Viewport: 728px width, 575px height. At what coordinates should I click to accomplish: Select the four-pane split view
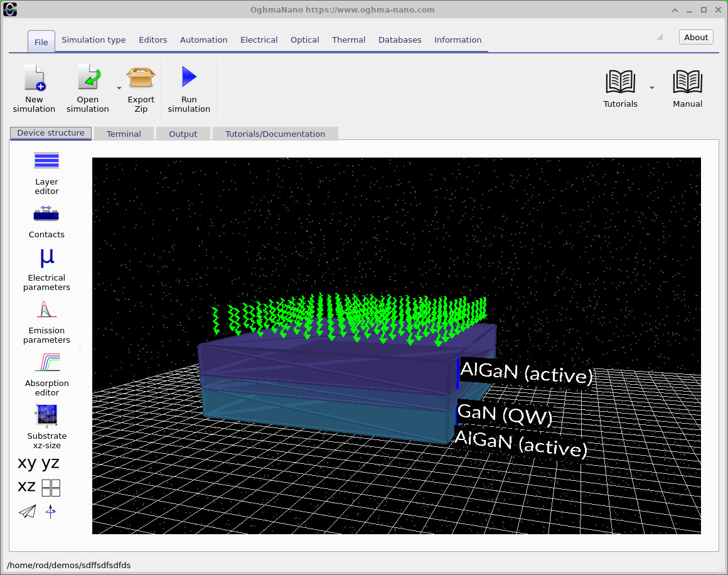coord(51,488)
